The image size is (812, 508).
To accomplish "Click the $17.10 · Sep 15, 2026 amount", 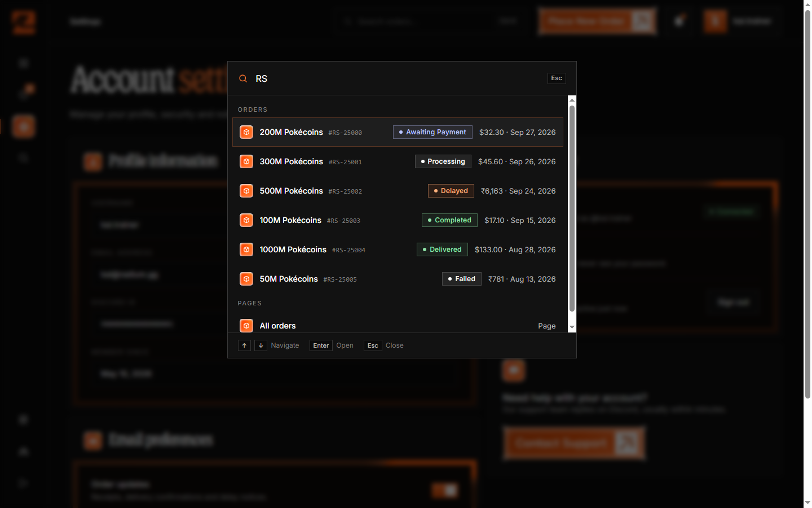I will point(520,220).
